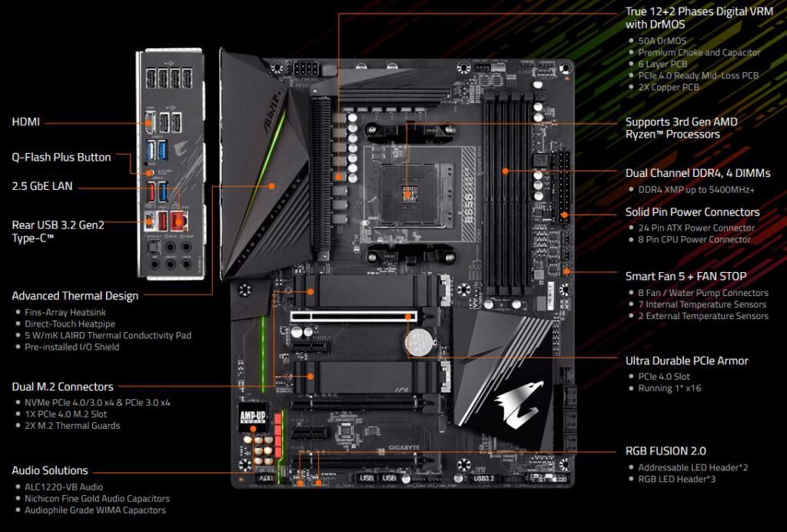This screenshot has width=787, height=532.
Task: Select the '50A DrMOS' bullet
Action: pyautogui.click(x=662, y=41)
